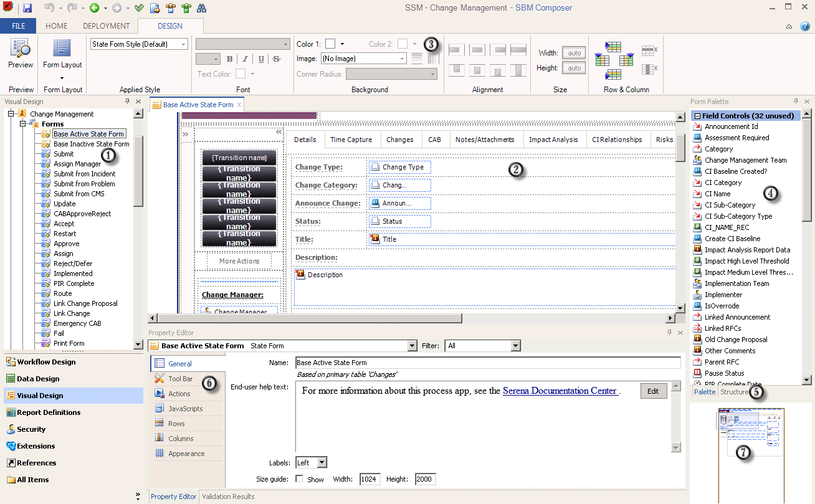Collapse the Forms tree node
The width and height of the screenshot is (815, 504).
[24, 124]
